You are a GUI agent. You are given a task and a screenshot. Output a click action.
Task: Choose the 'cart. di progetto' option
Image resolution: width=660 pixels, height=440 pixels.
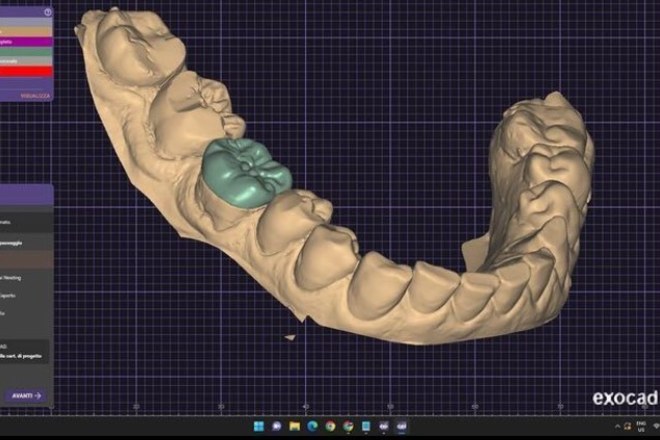[23, 356]
